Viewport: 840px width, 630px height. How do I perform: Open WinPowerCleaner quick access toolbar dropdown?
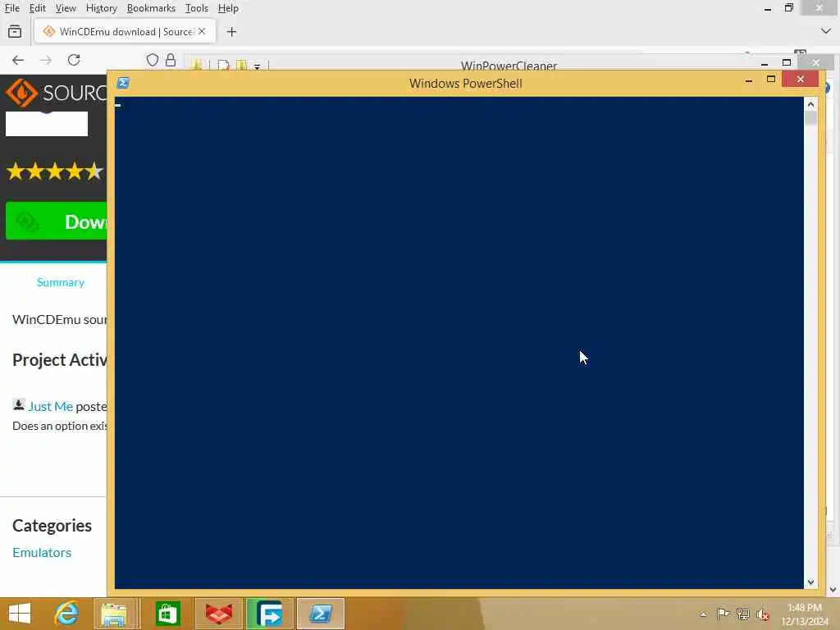pyautogui.click(x=257, y=66)
